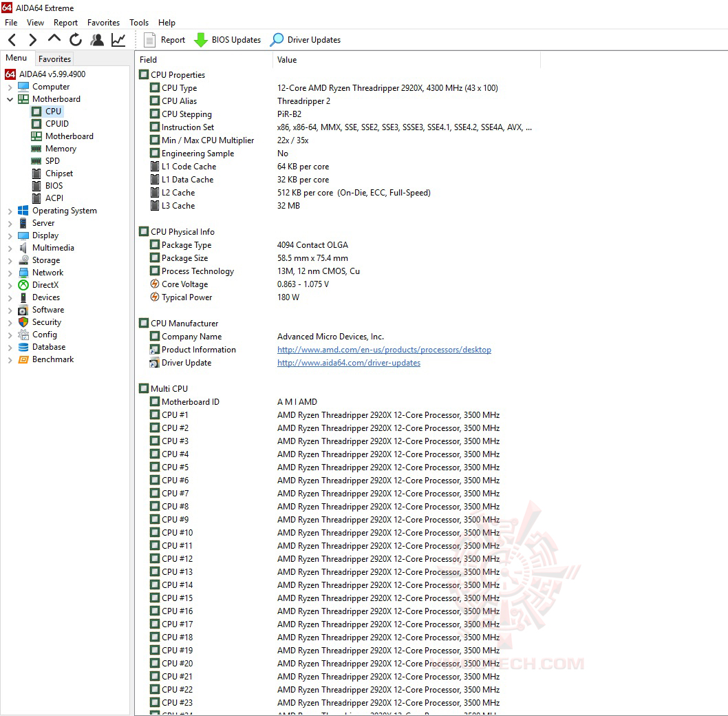
Task: Select the Core Voltage row
Action: (239, 284)
